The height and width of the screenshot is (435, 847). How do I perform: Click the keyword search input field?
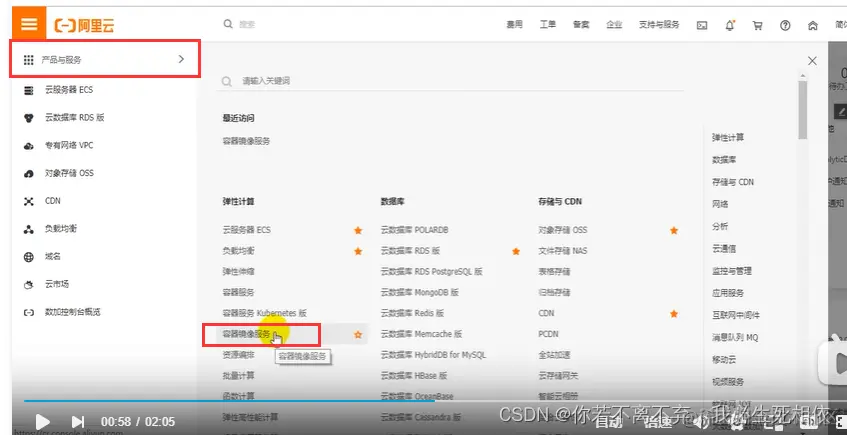point(449,81)
